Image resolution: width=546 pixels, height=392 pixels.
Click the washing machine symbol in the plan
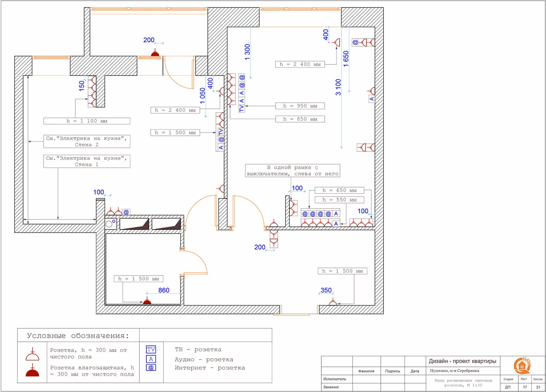111,223
